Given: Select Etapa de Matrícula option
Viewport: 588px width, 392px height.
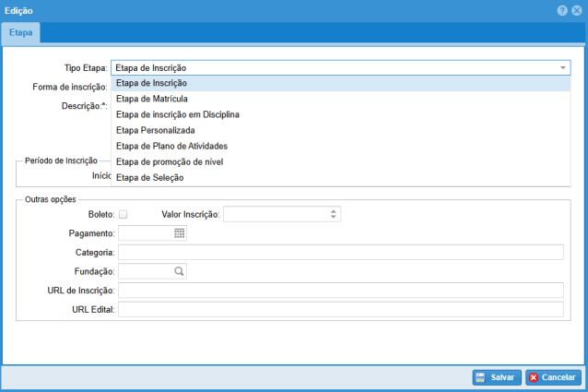Looking at the screenshot, I should (152, 99).
